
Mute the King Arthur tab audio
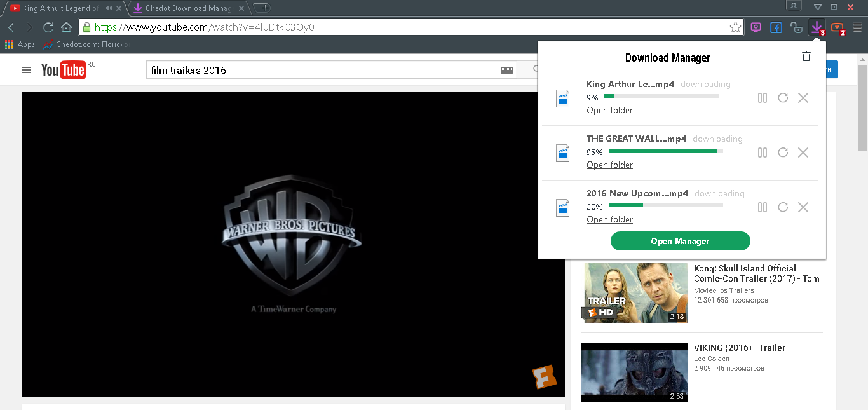(109, 8)
